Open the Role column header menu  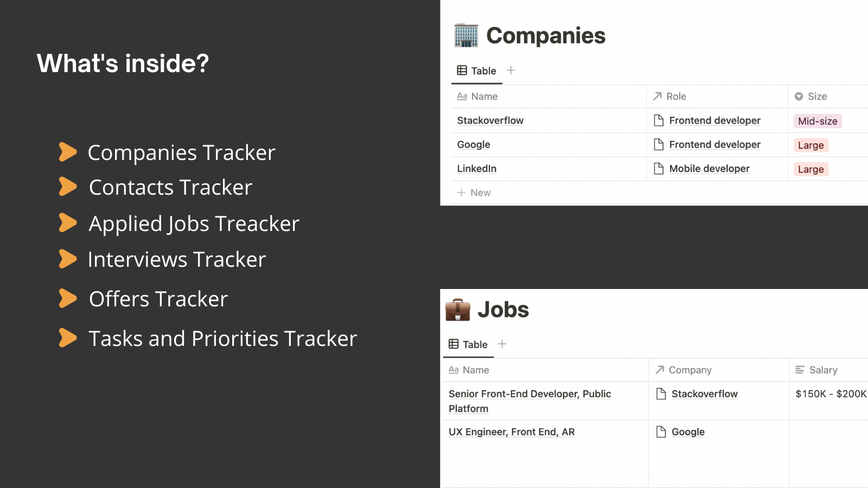[717, 97]
